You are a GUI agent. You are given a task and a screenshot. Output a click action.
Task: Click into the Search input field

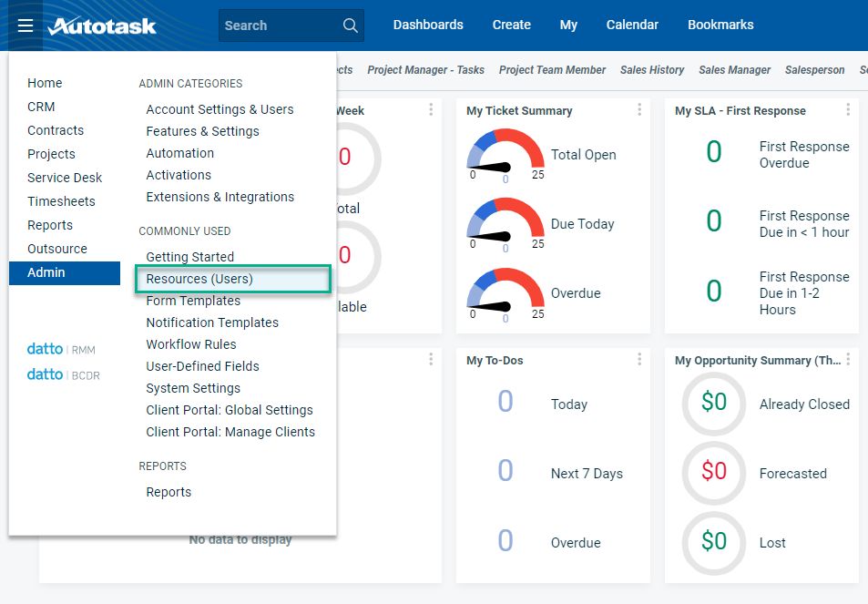(x=278, y=26)
